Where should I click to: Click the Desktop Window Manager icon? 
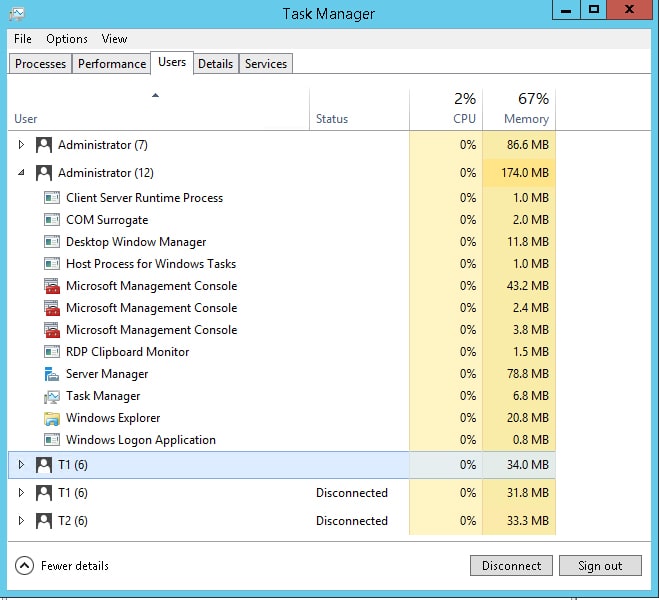coord(52,242)
